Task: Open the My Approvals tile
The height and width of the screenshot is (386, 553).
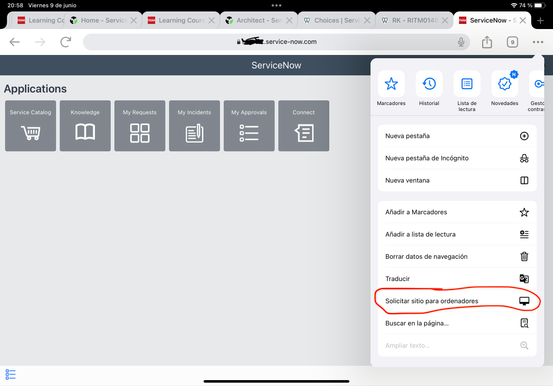Action: pos(249,126)
